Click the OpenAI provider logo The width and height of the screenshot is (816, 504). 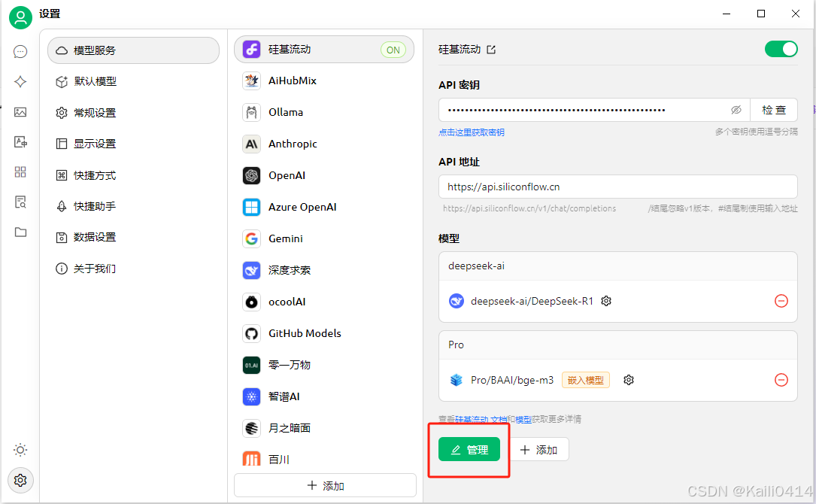pos(251,175)
